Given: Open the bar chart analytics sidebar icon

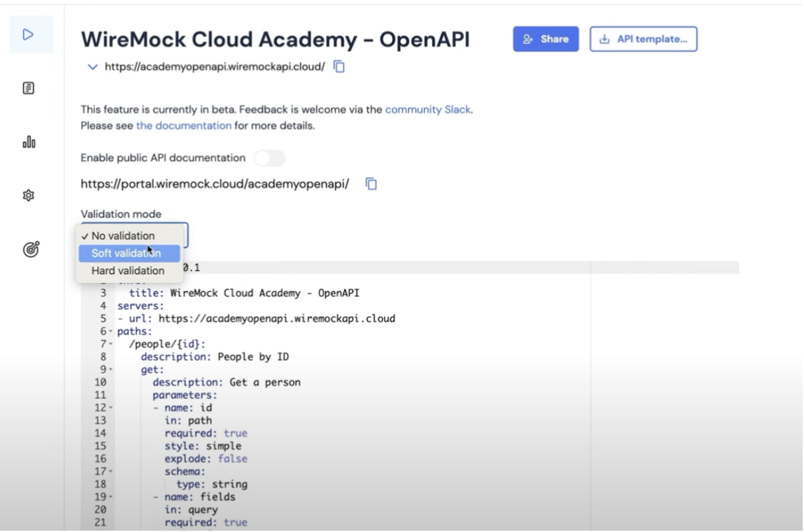Looking at the screenshot, I should (x=29, y=142).
